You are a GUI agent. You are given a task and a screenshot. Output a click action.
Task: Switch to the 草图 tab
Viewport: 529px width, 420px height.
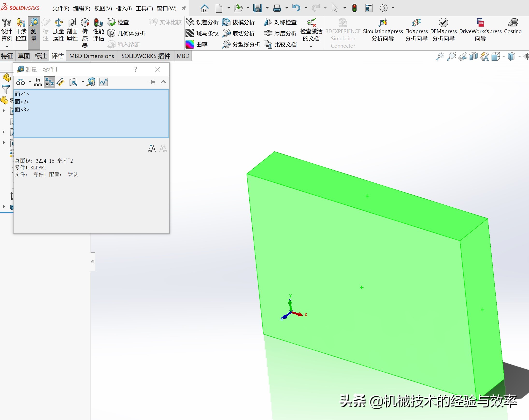tap(24, 56)
